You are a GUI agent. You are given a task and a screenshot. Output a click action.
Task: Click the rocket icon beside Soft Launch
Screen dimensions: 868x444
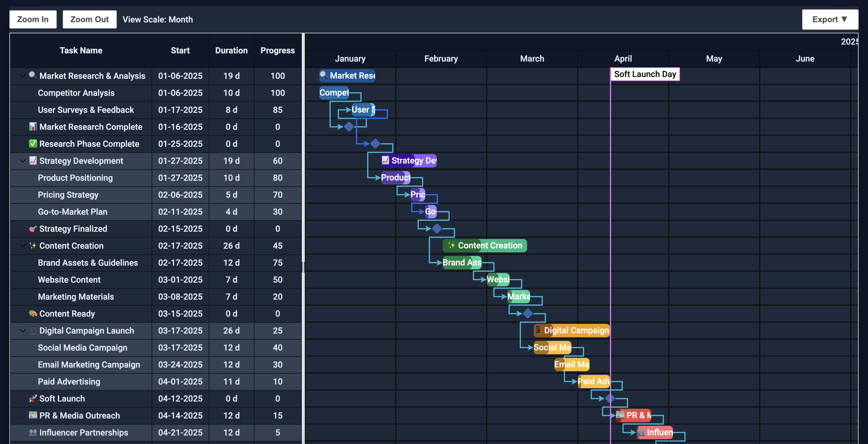(32, 399)
